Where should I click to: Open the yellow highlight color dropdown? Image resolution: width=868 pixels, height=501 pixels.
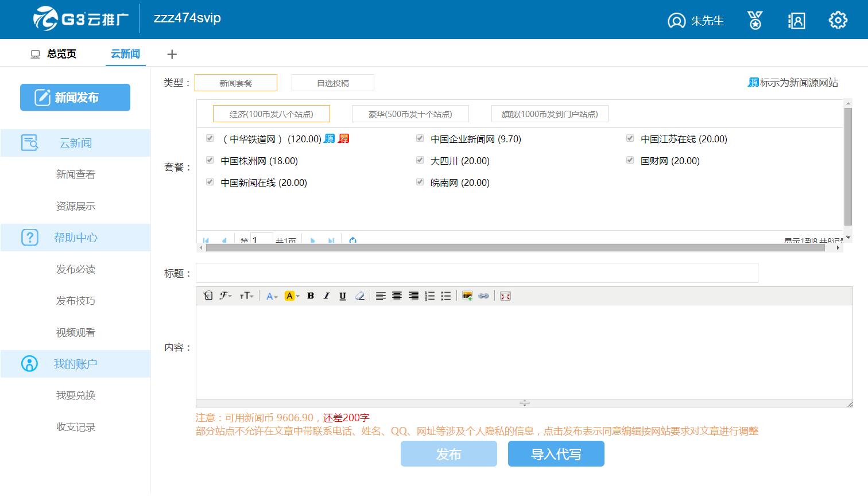(292, 296)
